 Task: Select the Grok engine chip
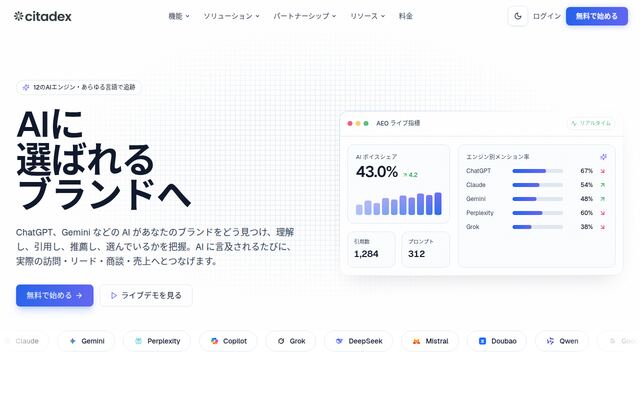click(x=291, y=341)
